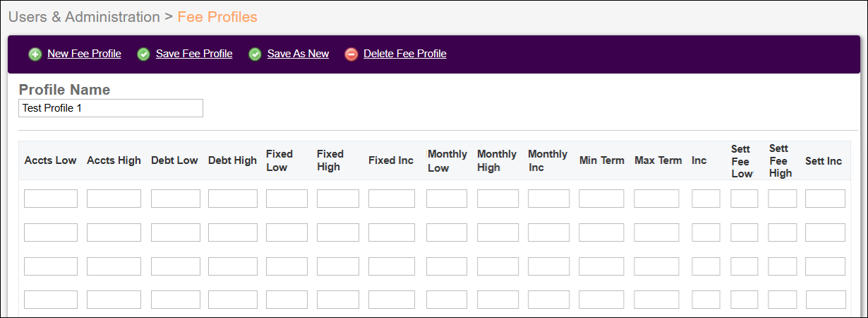868x318 pixels.
Task: Click the Fee Profiles breadcrumb text
Action: pos(217,16)
